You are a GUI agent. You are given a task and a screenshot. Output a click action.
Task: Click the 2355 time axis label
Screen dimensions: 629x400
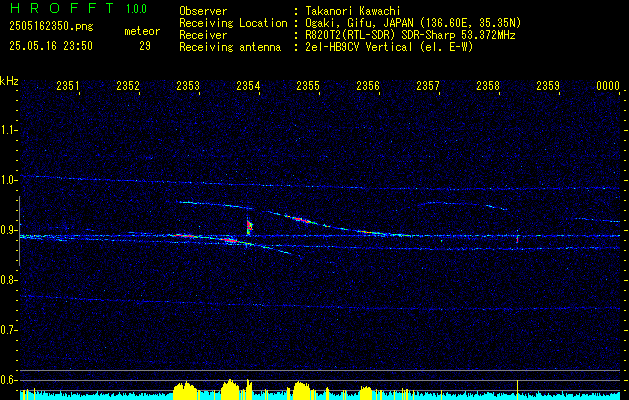click(x=308, y=86)
